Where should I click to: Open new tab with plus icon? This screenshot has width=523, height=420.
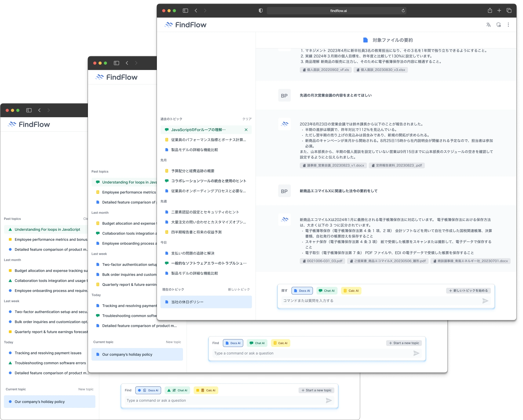[x=499, y=11]
